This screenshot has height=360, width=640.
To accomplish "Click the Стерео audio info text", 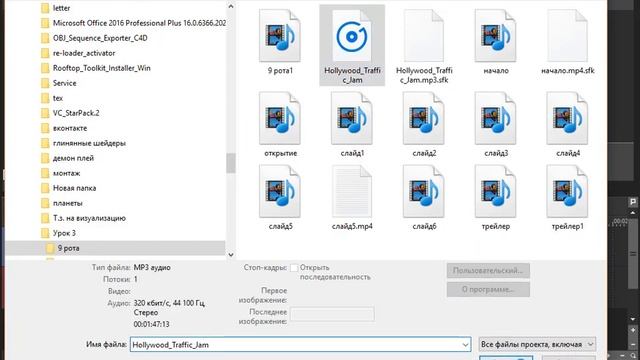I will [146, 313].
